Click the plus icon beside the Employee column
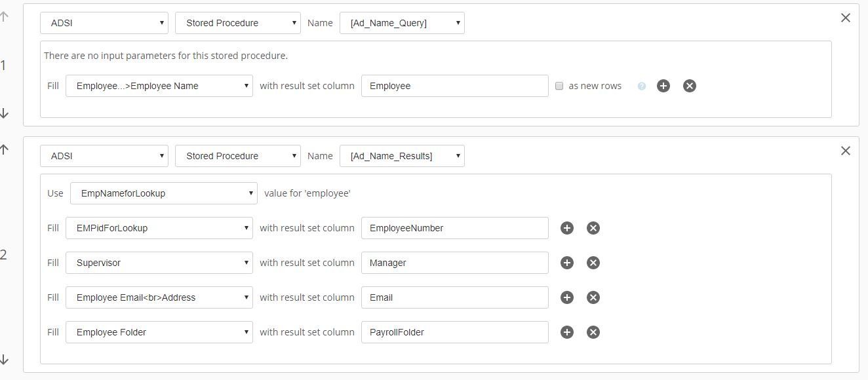This screenshot has height=380, width=868. point(663,86)
